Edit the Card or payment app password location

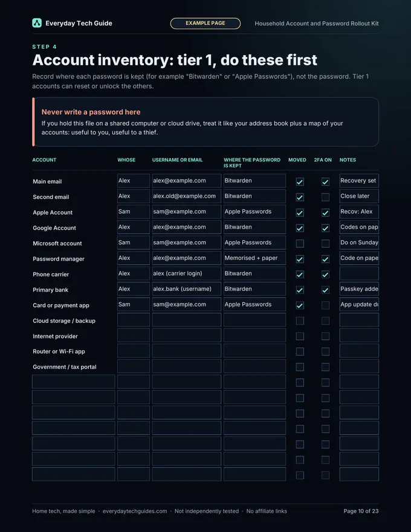coord(254,304)
